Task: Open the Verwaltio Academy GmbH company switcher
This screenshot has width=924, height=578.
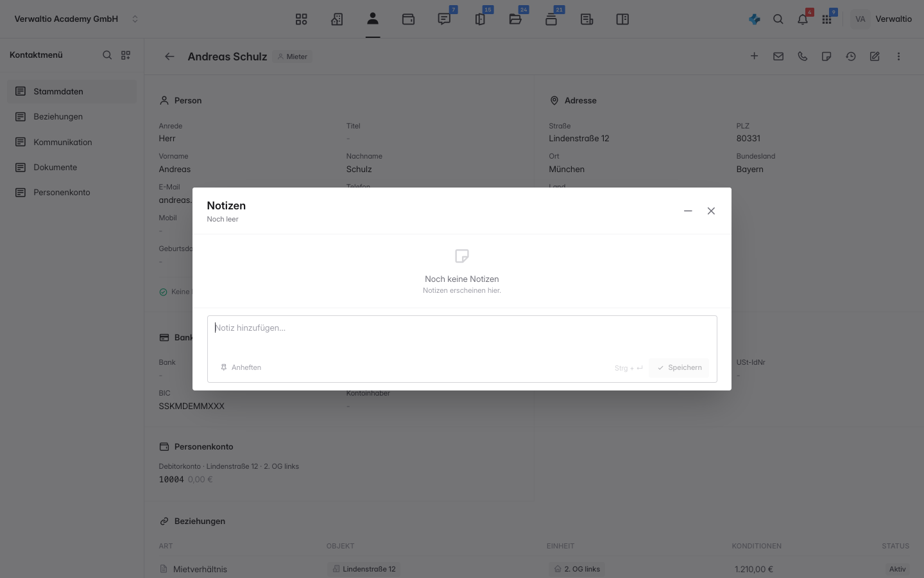Action: [x=76, y=19]
